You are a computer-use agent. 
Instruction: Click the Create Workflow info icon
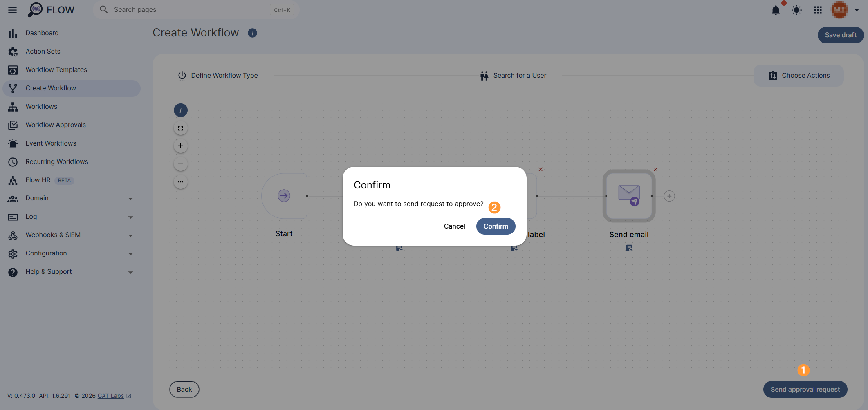(x=252, y=33)
